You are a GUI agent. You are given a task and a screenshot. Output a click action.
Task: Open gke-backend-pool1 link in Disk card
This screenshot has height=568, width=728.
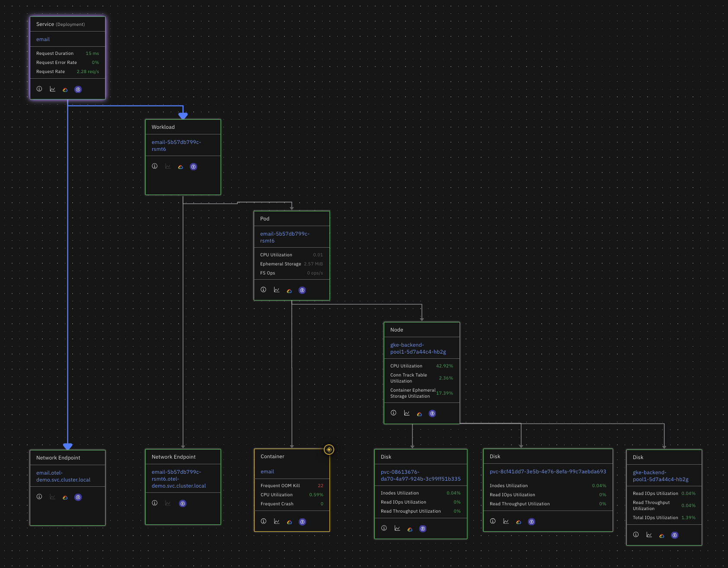[661, 476]
